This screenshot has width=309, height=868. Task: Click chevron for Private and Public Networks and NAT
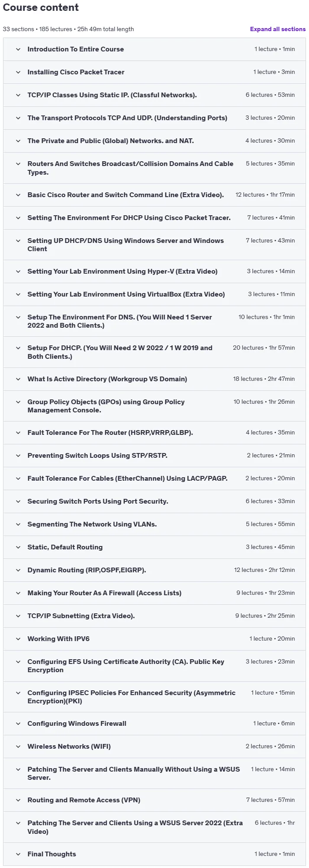18,141
